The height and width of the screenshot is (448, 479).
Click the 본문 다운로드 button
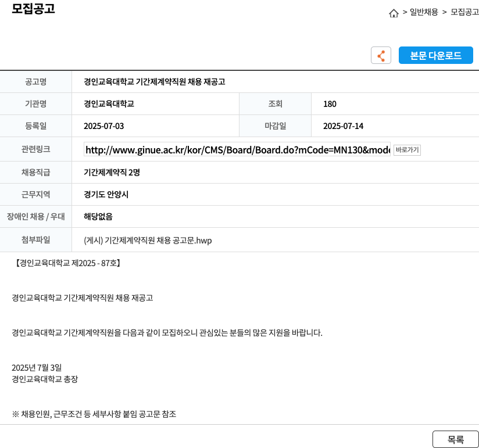coord(435,55)
